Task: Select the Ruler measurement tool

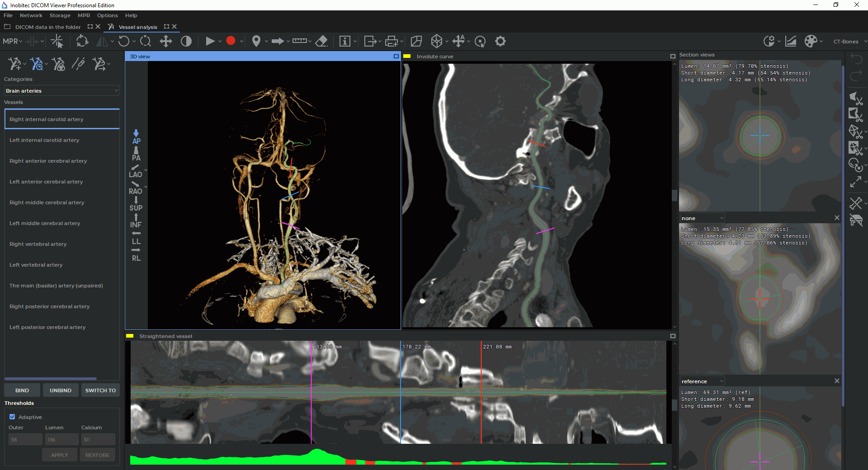Action: pos(299,41)
